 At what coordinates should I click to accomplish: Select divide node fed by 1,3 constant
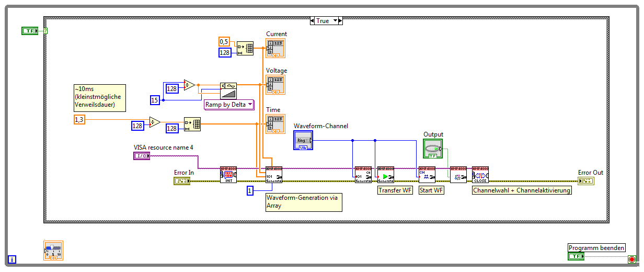point(155,122)
